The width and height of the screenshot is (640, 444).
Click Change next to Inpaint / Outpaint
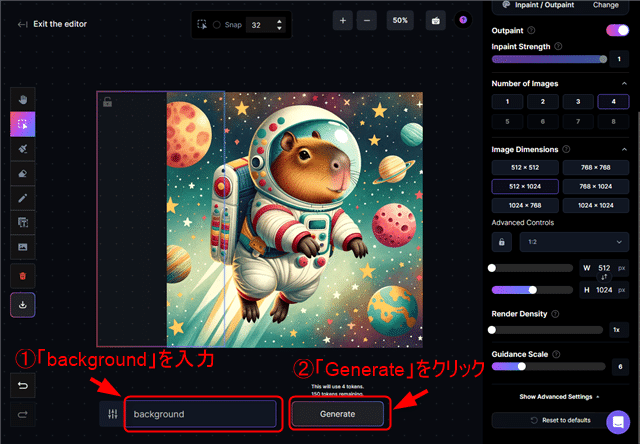[606, 5]
